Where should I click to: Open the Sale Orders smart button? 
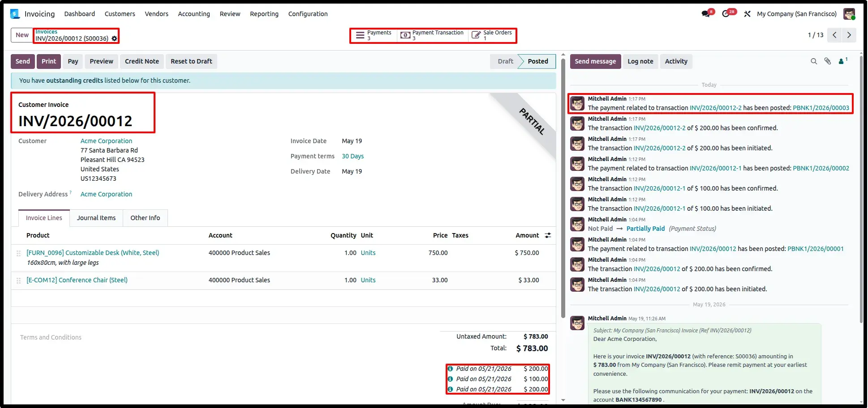[492, 35]
